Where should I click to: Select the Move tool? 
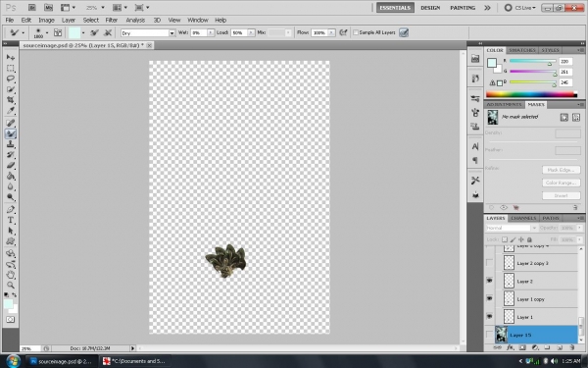[x=11, y=57]
